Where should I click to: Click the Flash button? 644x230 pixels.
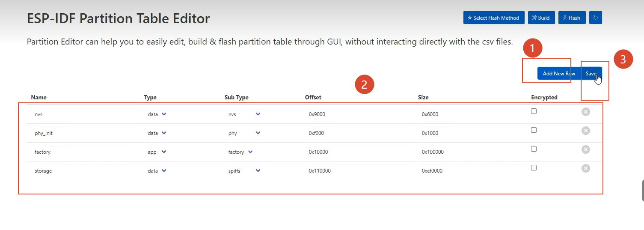point(572,18)
